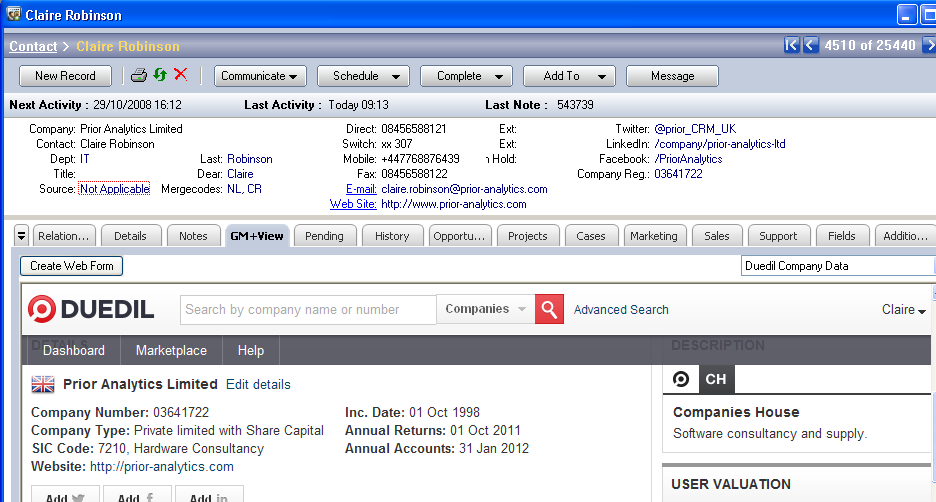Open the /company/prior-analytics-ltd LinkedIn value
The height and width of the screenshot is (502, 936).
(x=720, y=144)
